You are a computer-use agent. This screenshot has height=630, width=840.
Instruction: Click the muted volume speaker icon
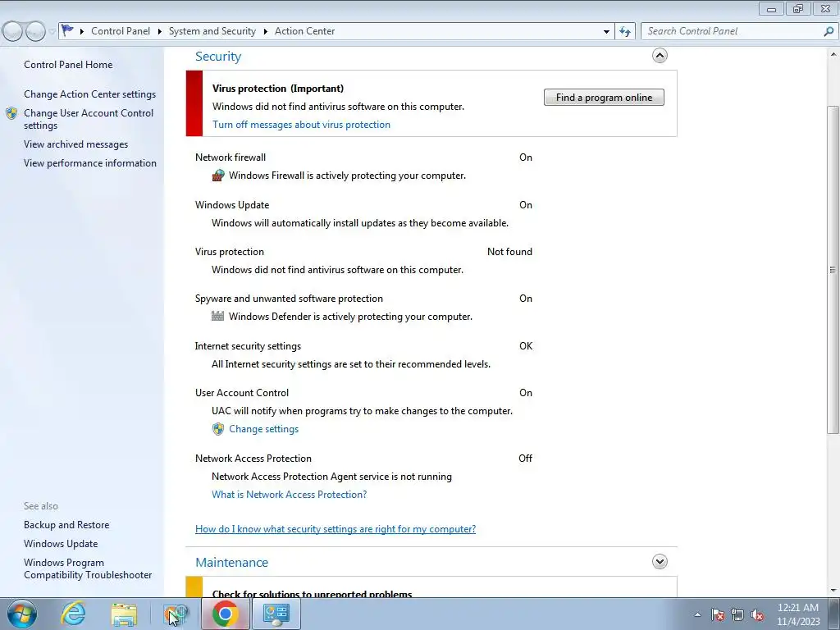pyautogui.click(x=757, y=614)
